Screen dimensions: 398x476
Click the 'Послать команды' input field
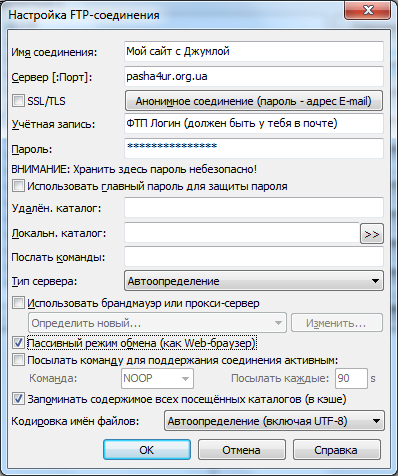(x=254, y=257)
